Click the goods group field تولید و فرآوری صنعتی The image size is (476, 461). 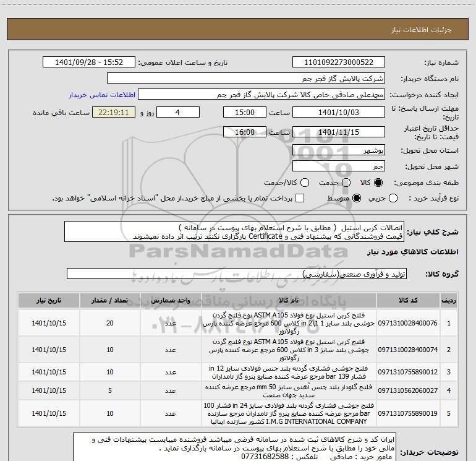point(237,274)
